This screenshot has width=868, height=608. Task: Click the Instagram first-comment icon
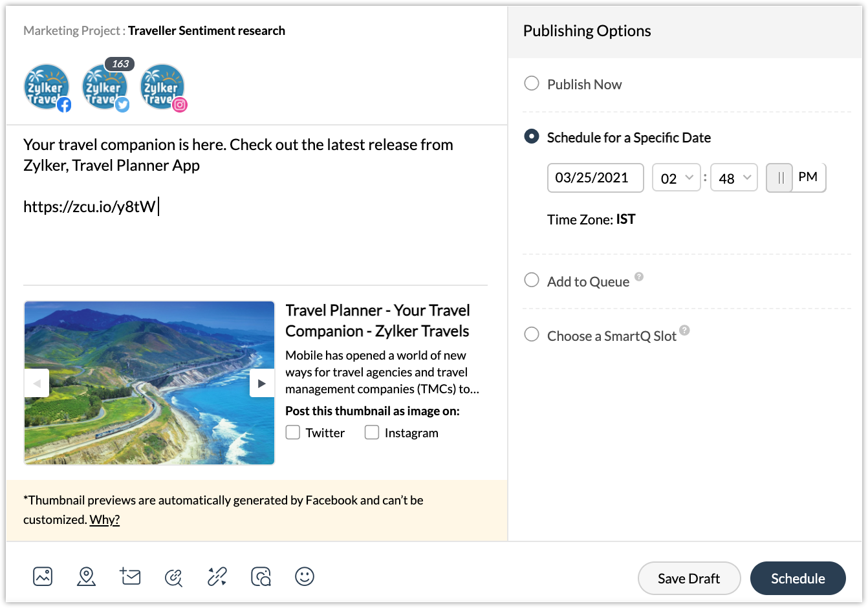click(x=261, y=576)
